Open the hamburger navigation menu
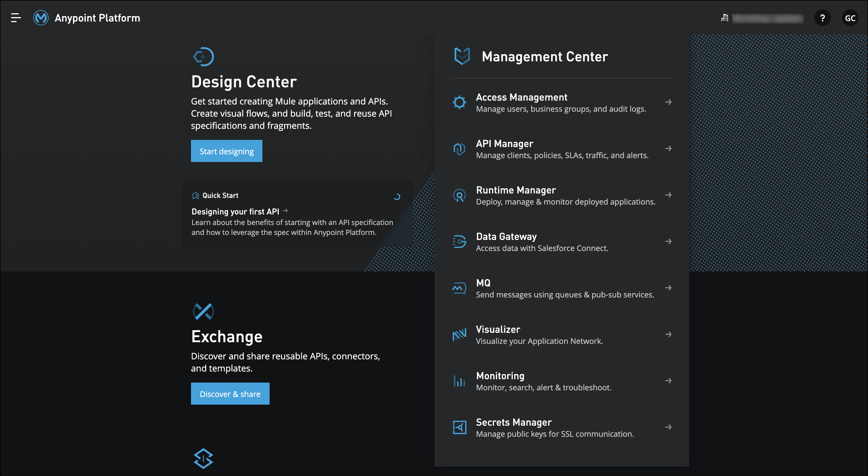 (15, 18)
